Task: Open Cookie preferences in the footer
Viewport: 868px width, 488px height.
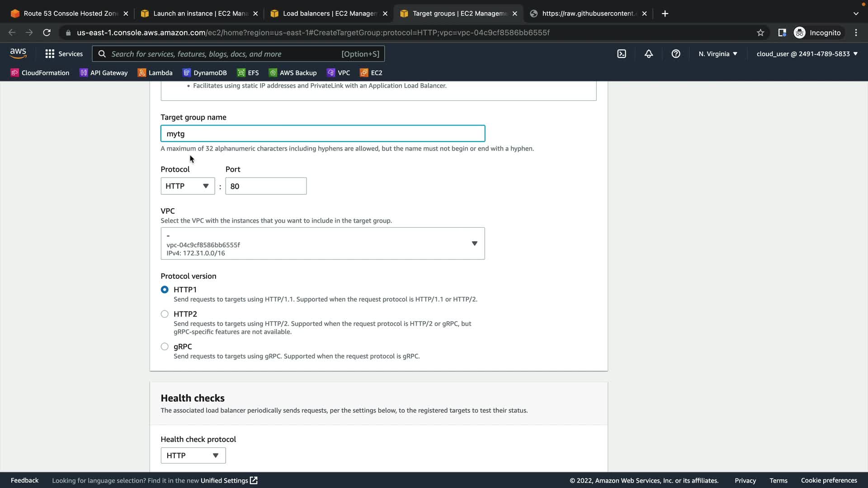Action: click(x=829, y=480)
